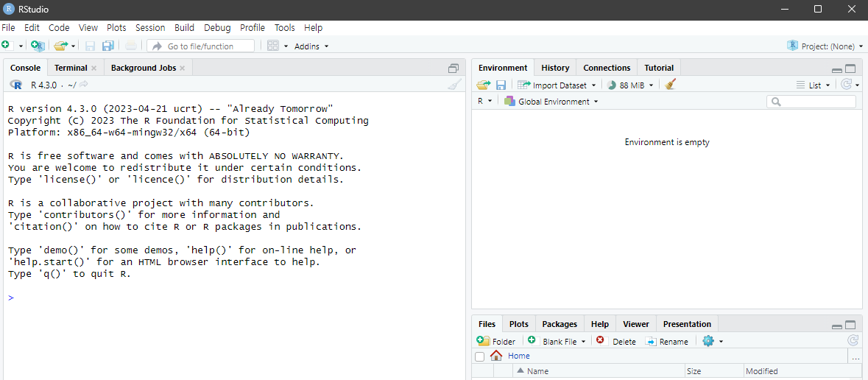Switch to the Presentation tab
Viewport: 868px width, 380px height.
point(687,324)
